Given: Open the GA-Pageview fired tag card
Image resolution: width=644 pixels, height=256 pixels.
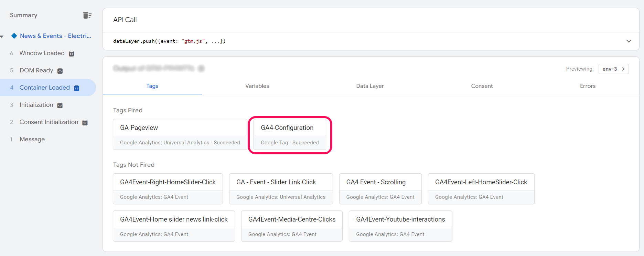Looking at the screenshot, I should point(180,134).
